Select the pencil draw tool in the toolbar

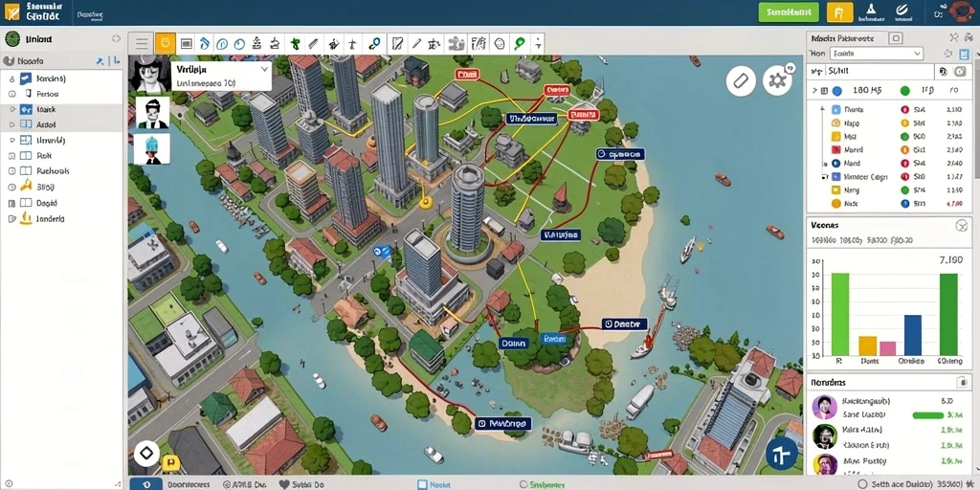click(416, 43)
